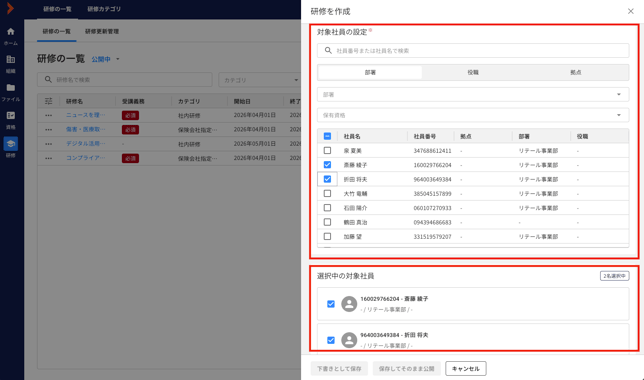The height and width of the screenshot is (380, 644).
Task: Click the 受講義務 column header
Action: (133, 101)
